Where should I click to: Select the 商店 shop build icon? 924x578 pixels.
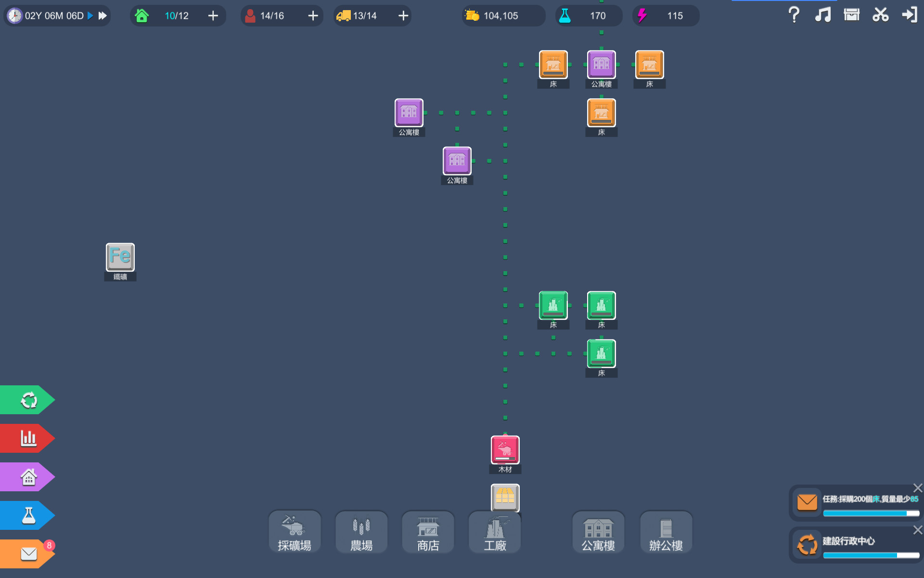[x=427, y=532]
